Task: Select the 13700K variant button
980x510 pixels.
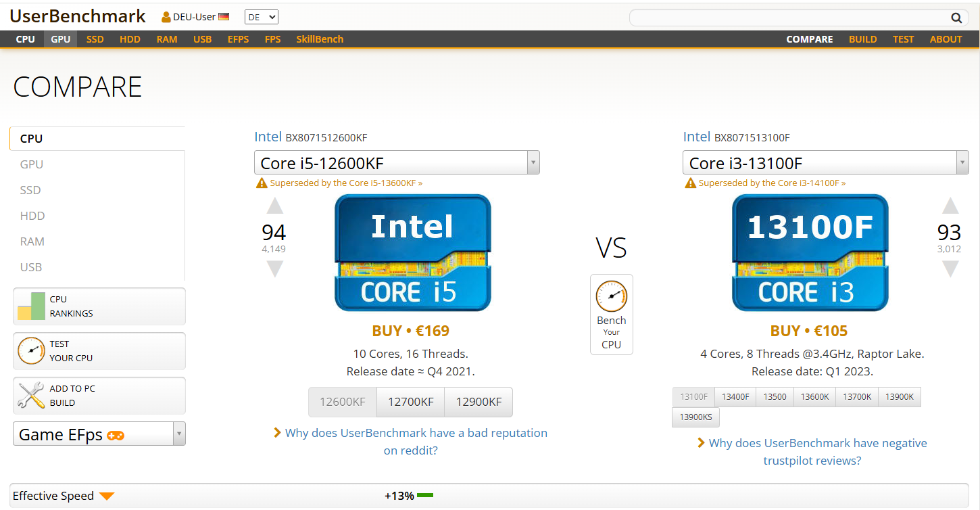Action: pyautogui.click(x=857, y=397)
